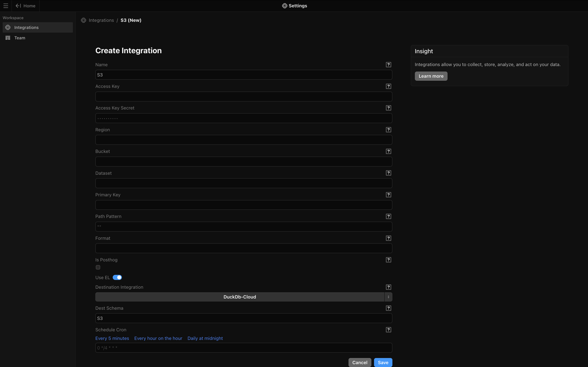Open Team in the sidebar

[x=20, y=38]
